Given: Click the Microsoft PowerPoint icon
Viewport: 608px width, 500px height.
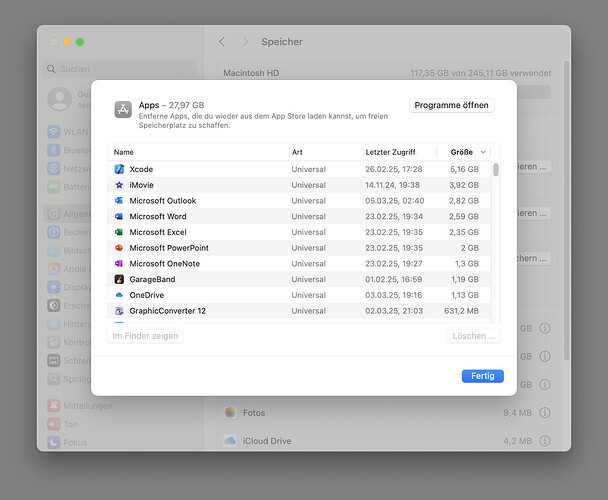Looking at the screenshot, I should pos(119,248).
